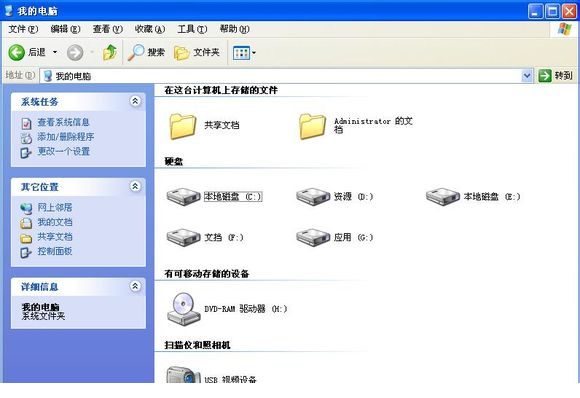The width and height of the screenshot is (580, 398).
Task: Click the 系统任务 panel header title
Action: click(x=40, y=102)
